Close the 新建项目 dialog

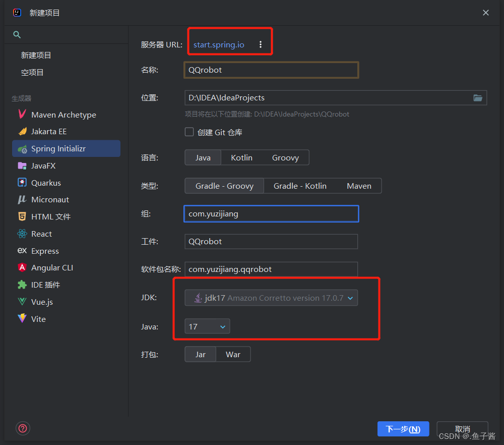486,13
